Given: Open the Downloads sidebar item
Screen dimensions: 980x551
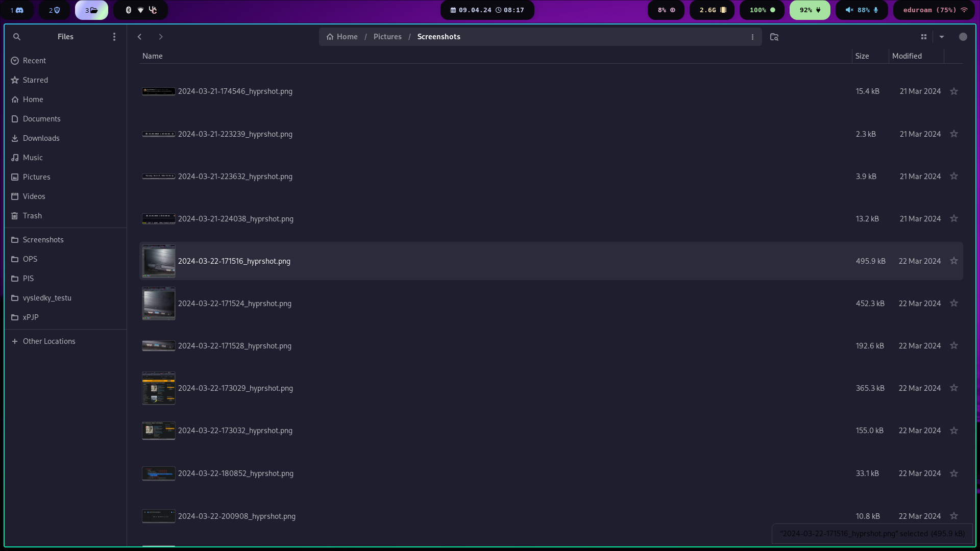Looking at the screenshot, I should (41, 138).
